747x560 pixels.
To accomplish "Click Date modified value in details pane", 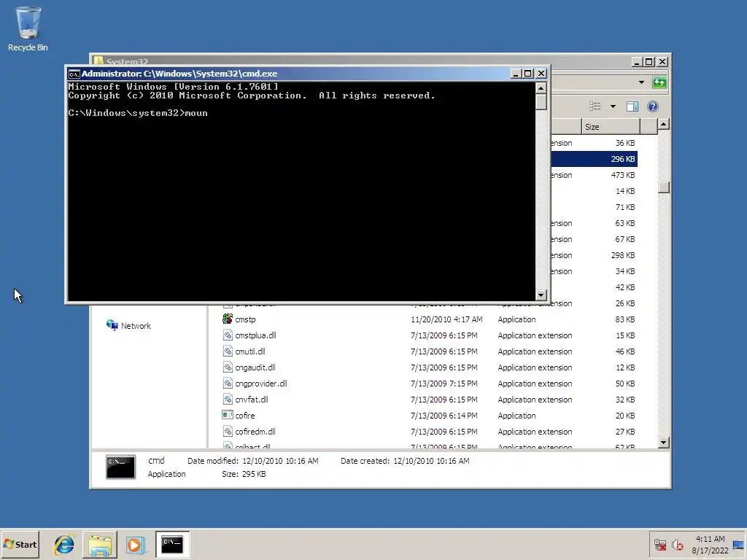I will coord(280,461).
